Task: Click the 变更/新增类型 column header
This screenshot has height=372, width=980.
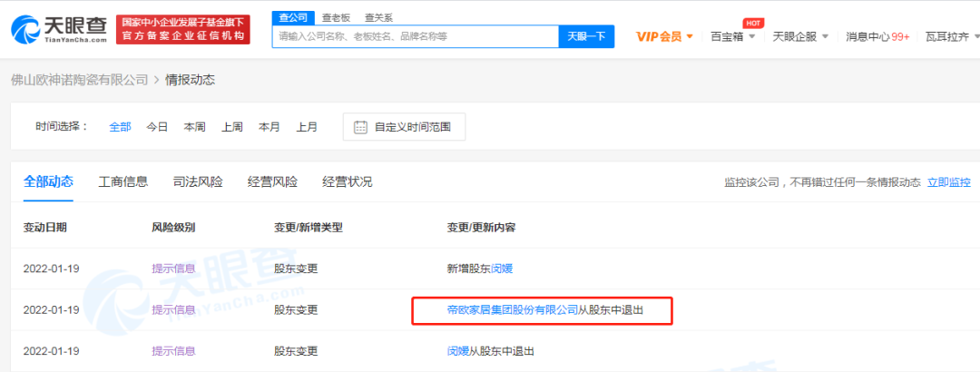Action: pos(309,227)
